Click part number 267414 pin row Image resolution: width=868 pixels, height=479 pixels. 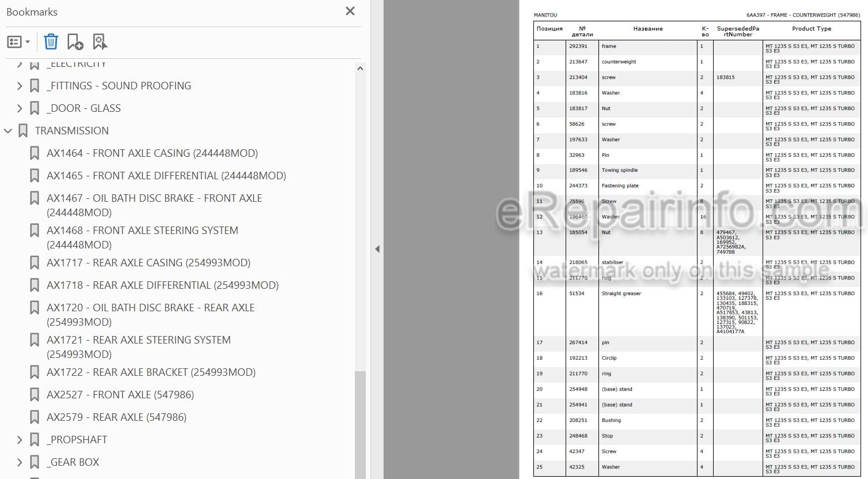tap(578, 342)
